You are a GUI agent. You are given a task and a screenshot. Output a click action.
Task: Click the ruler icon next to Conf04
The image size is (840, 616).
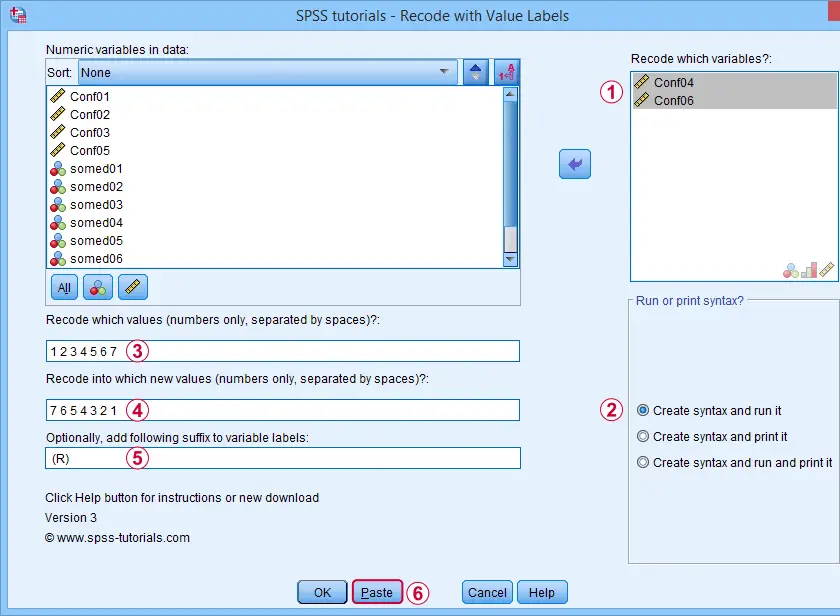click(642, 81)
